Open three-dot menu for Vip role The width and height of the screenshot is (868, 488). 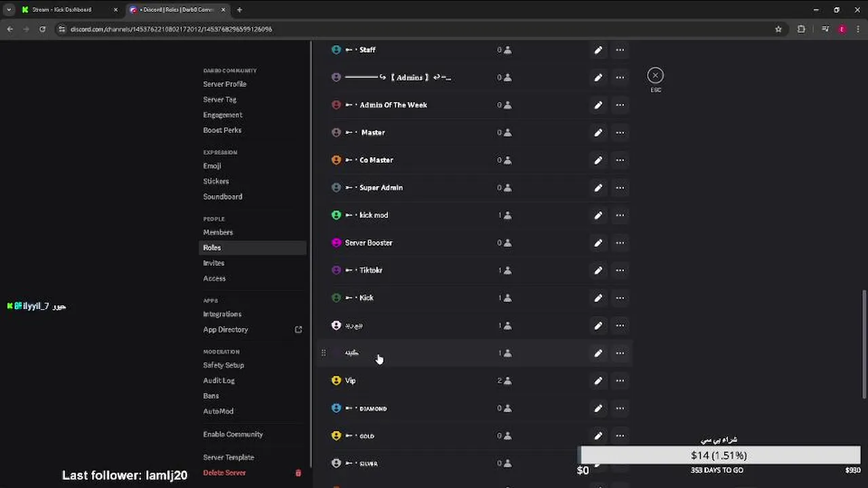(620, 381)
